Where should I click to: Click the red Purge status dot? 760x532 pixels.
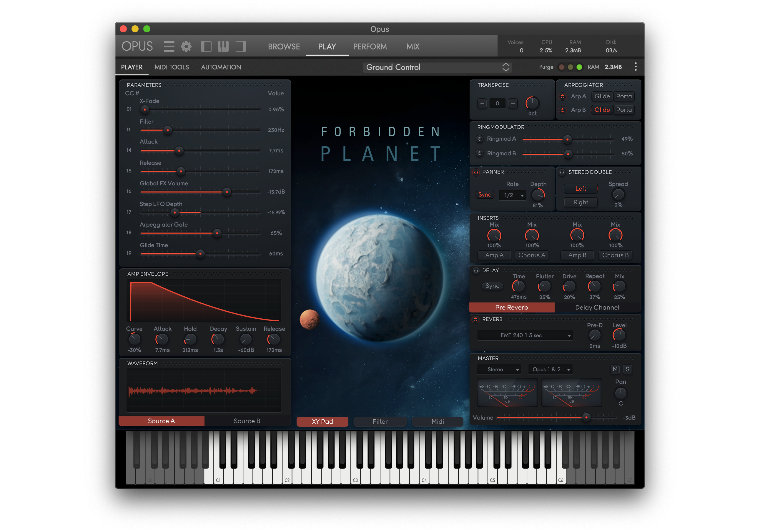click(561, 67)
